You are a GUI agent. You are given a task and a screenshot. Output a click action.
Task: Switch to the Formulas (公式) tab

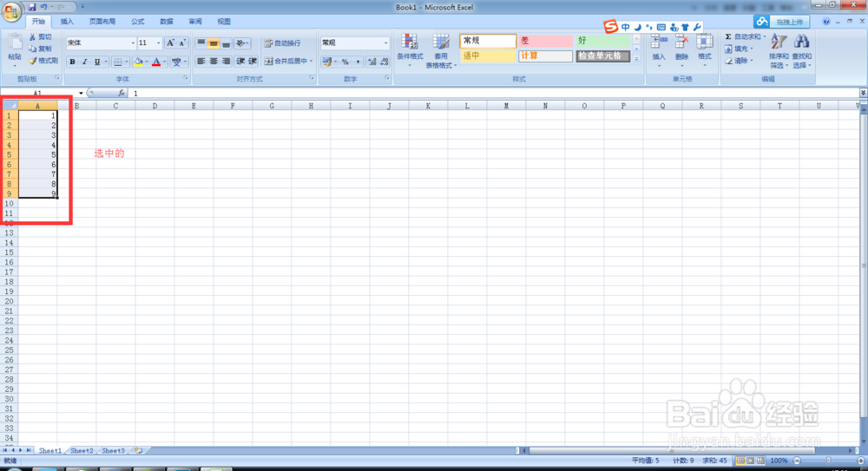[x=138, y=22]
